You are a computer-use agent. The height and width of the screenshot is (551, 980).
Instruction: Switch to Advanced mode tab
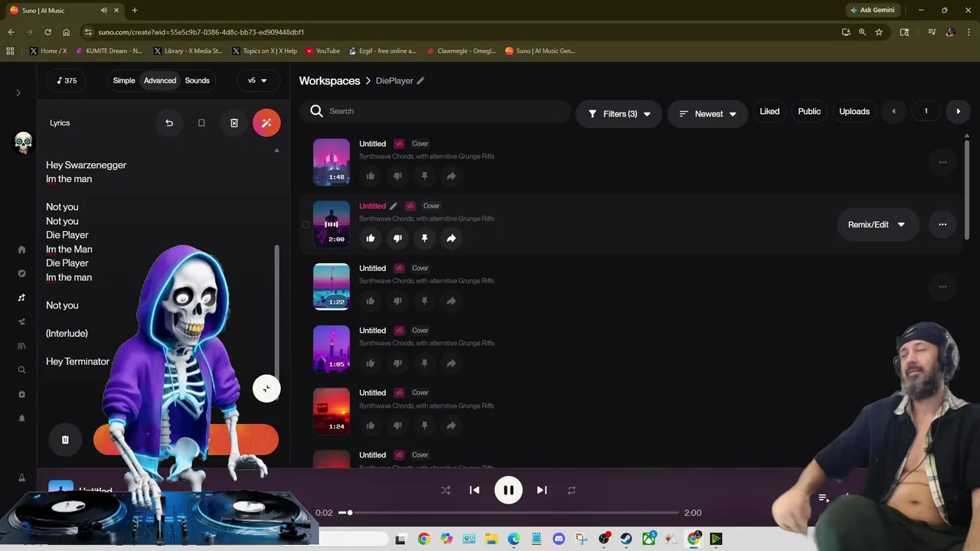160,80
